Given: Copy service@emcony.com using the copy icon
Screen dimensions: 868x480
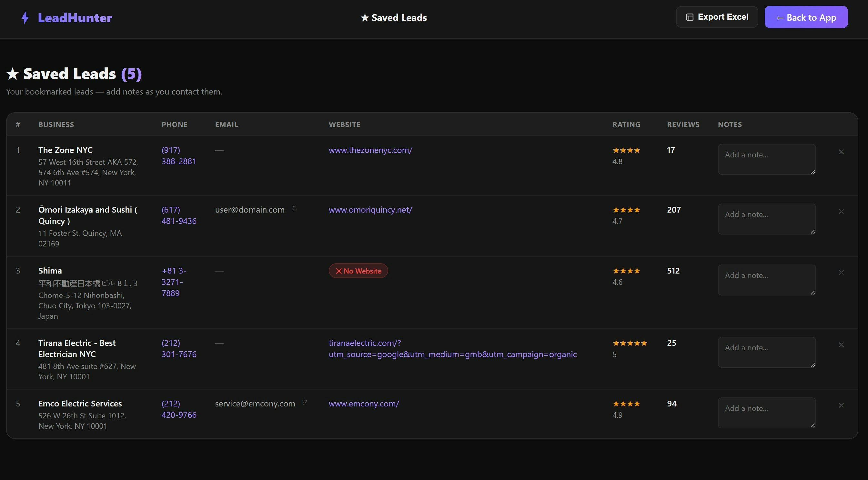Looking at the screenshot, I should pyautogui.click(x=305, y=402).
